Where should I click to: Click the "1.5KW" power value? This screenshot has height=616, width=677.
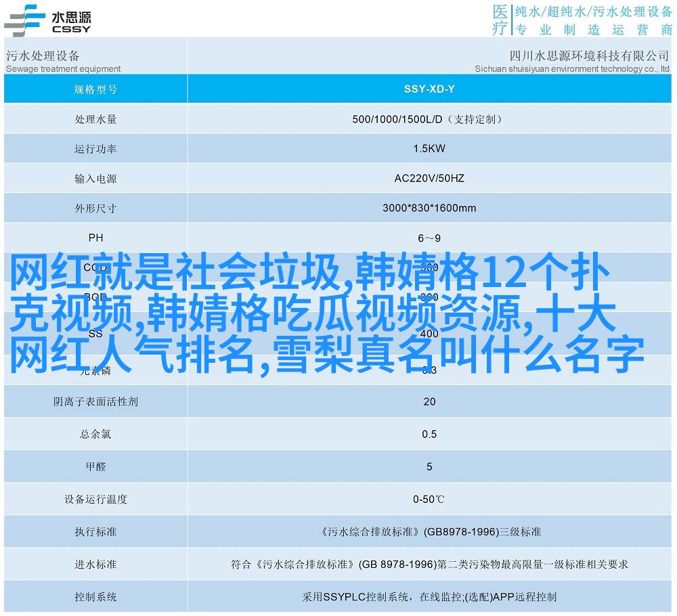tap(429, 148)
